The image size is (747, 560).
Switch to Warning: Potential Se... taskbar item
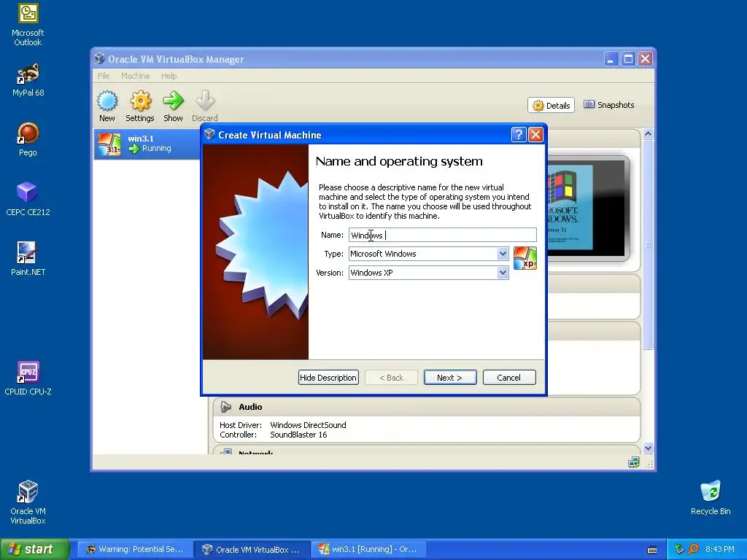click(x=134, y=550)
